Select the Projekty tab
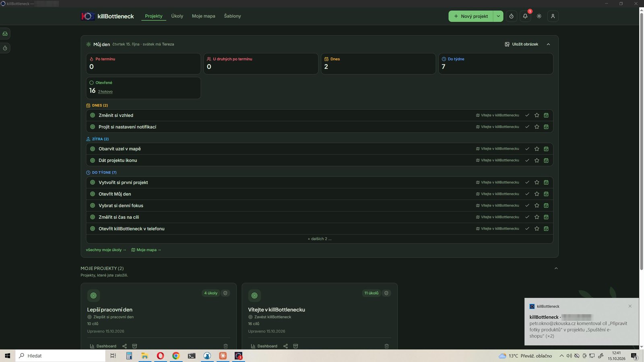Screen dimensions: 644x362 point(154,16)
